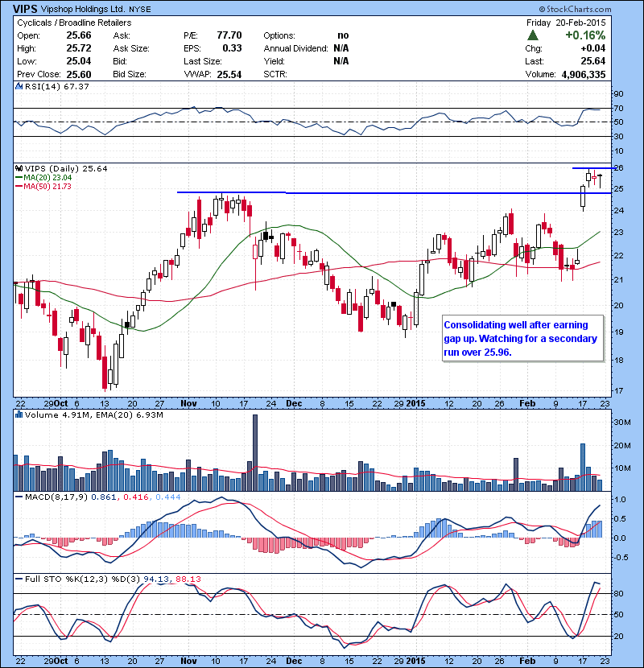
Task: Click the Last Size label
Action: (x=202, y=61)
